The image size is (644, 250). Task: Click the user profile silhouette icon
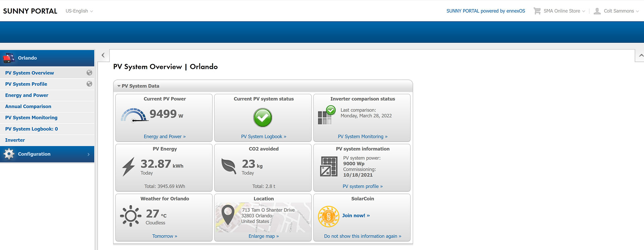597,11
